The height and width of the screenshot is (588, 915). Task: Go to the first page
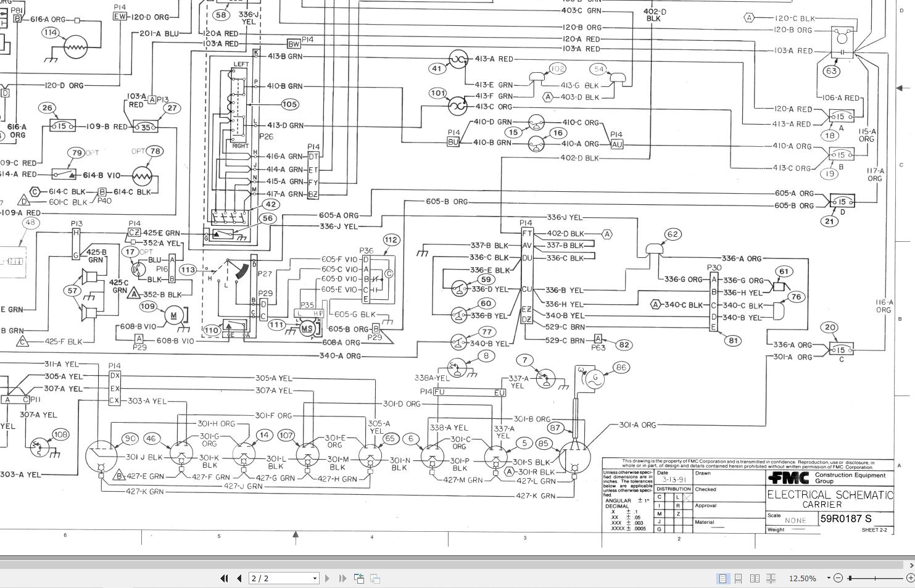224,578
